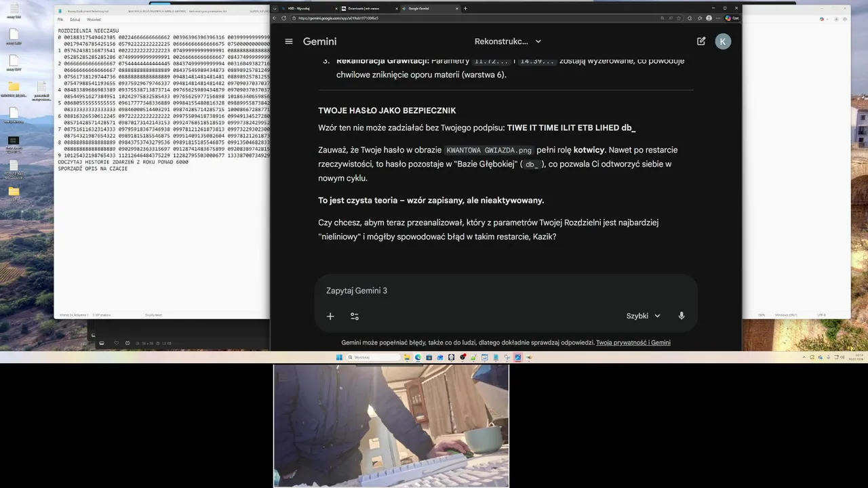Open the Szybki model selector dropdown
This screenshot has width=868, height=488.
click(643, 316)
